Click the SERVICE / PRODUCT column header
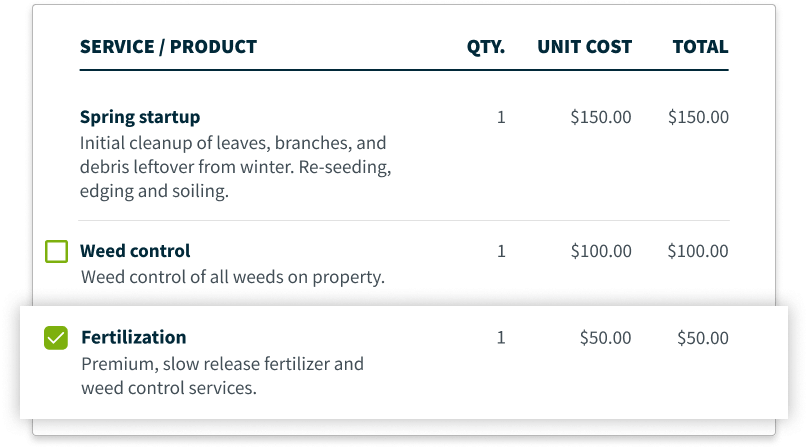Viewport: 808px width, 448px height. pyautogui.click(x=168, y=47)
